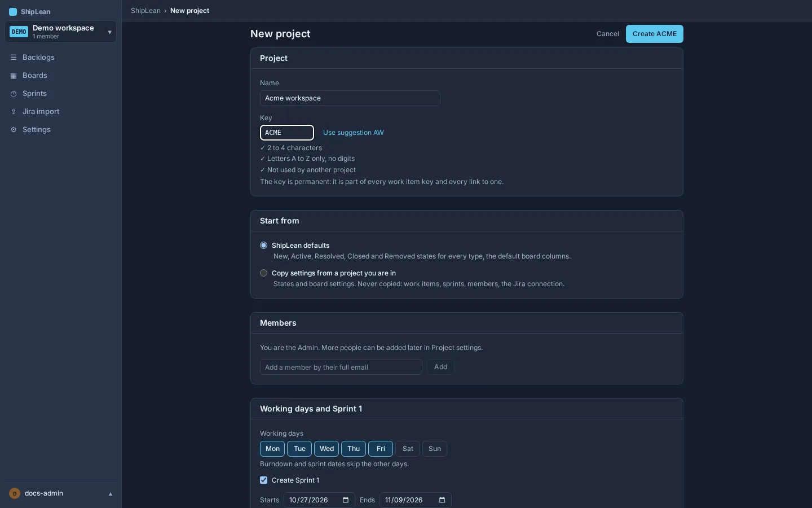This screenshot has width=812, height=508.
Task: Toggle Mon working day off
Action: pyautogui.click(x=272, y=449)
